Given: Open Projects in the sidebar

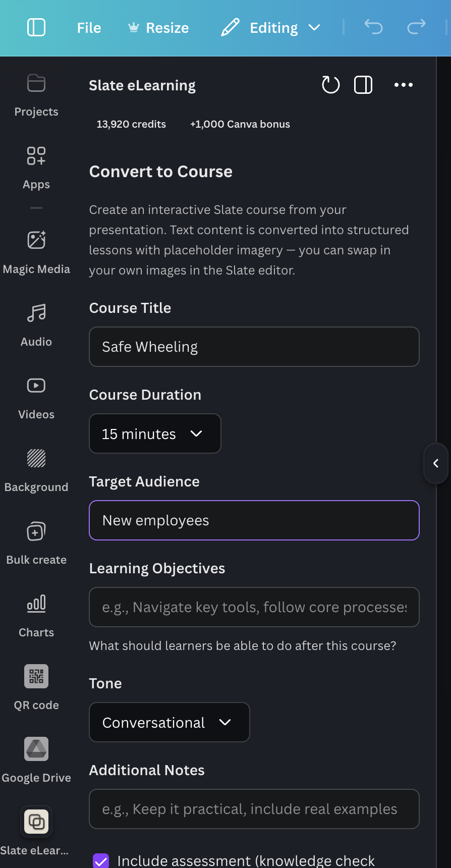Looking at the screenshot, I should click(36, 95).
